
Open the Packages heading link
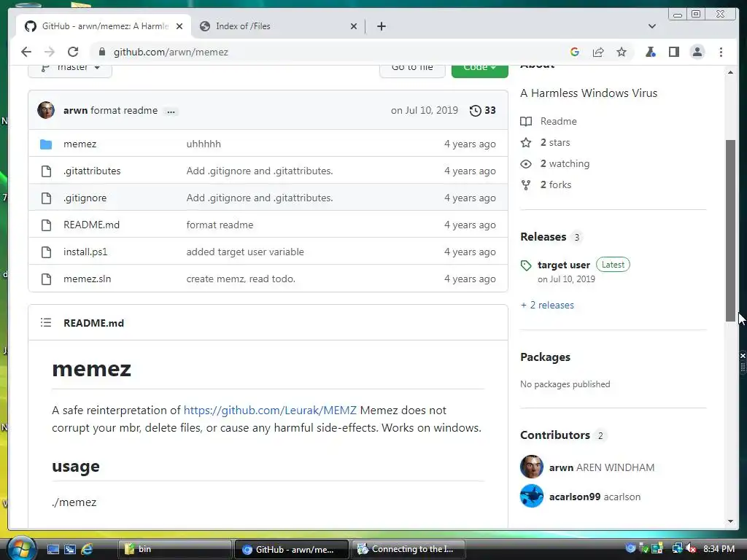coord(545,357)
